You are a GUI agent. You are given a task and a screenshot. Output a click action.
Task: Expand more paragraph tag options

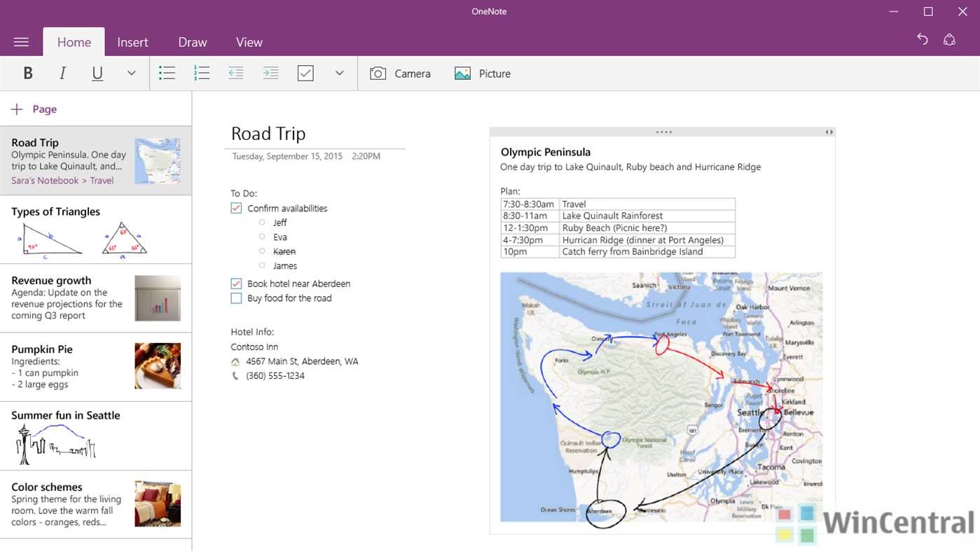(x=340, y=74)
